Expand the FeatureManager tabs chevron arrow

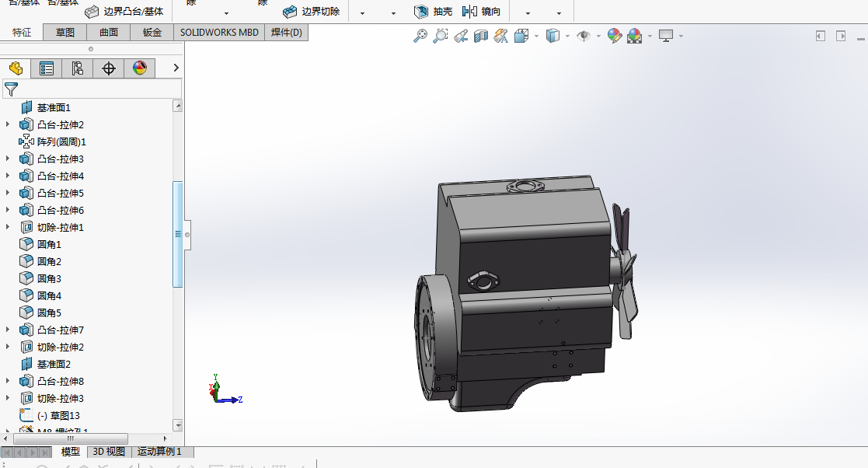point(176,68)
